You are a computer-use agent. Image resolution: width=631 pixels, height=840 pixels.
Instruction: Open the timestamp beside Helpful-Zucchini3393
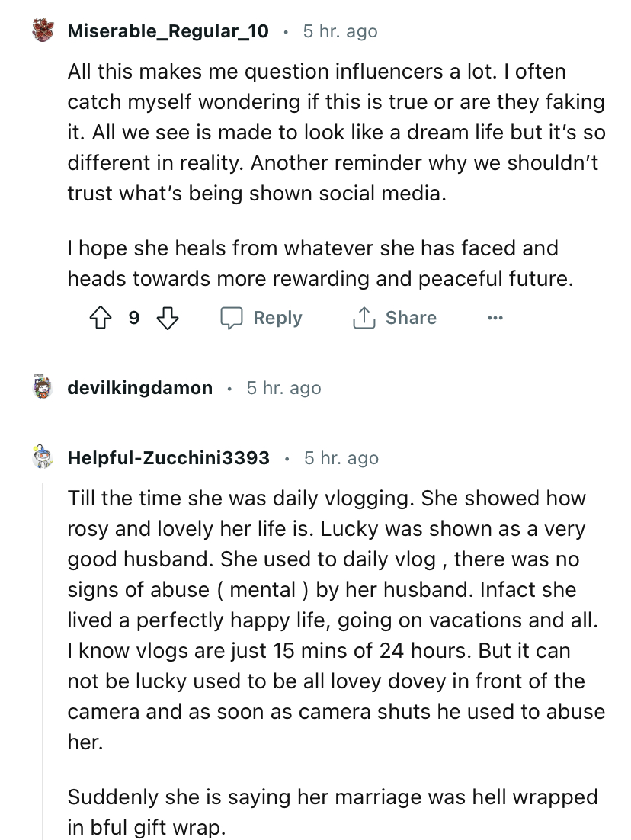(x=341, y=457)
